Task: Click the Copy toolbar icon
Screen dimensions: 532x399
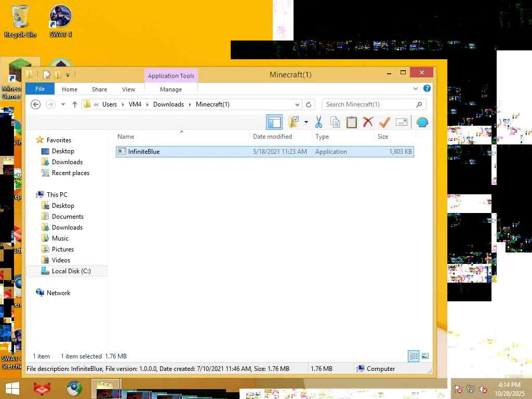Action: click(335, 122)
